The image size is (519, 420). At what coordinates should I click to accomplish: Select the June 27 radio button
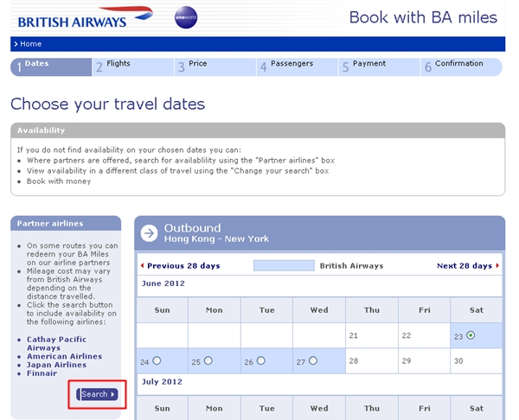pyautogui.click(x=313, y=360)
